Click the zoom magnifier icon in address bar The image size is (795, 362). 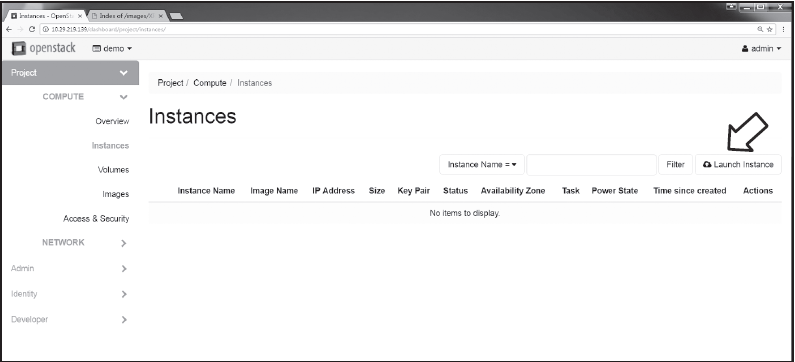click(760, 29)
